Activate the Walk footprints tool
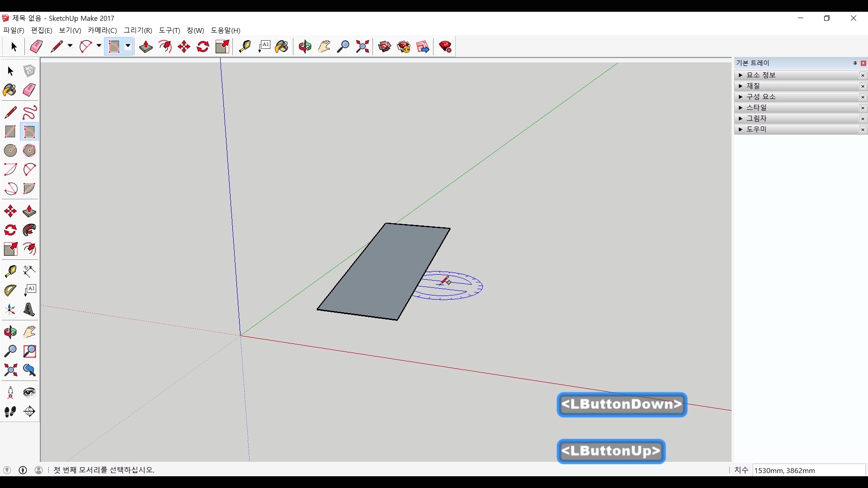The width and height of the screenshot is (868, 488). click(x=10, y=411)
